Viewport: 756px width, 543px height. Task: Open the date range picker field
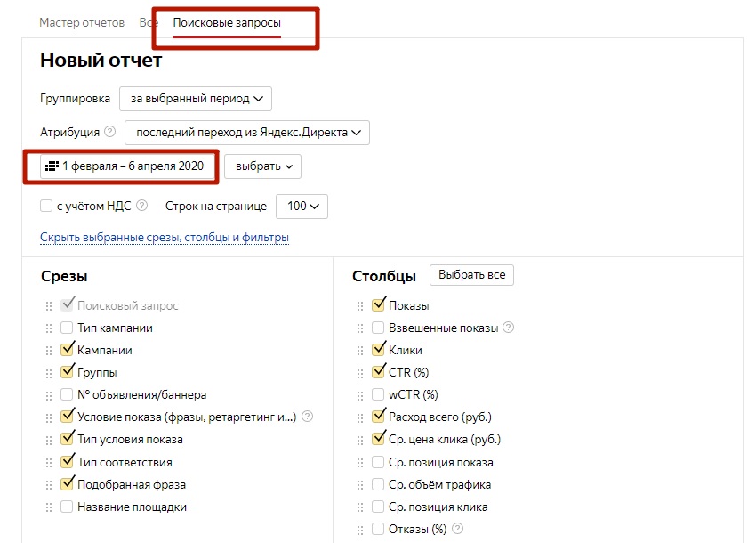(127, 166)
